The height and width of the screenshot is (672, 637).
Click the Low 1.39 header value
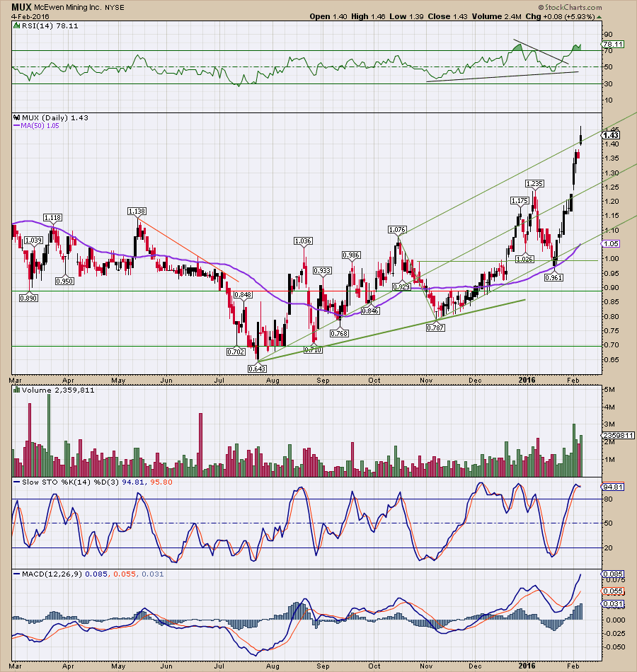[406, 17]
